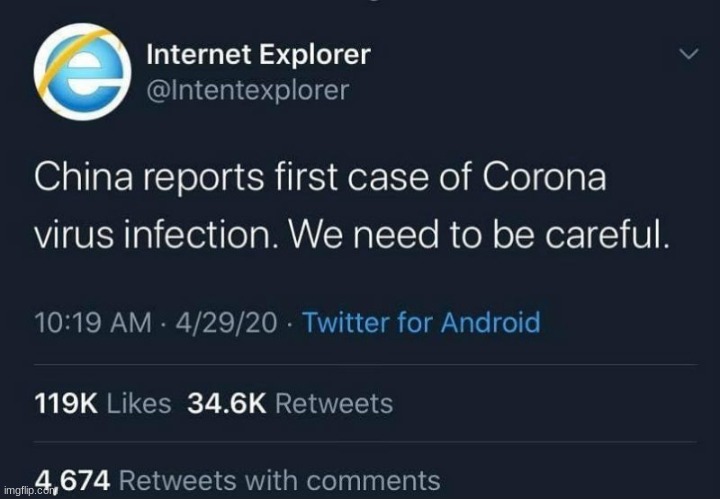Open the Internet Explorer display name
720x499 pixels.
tap(258, 54)
